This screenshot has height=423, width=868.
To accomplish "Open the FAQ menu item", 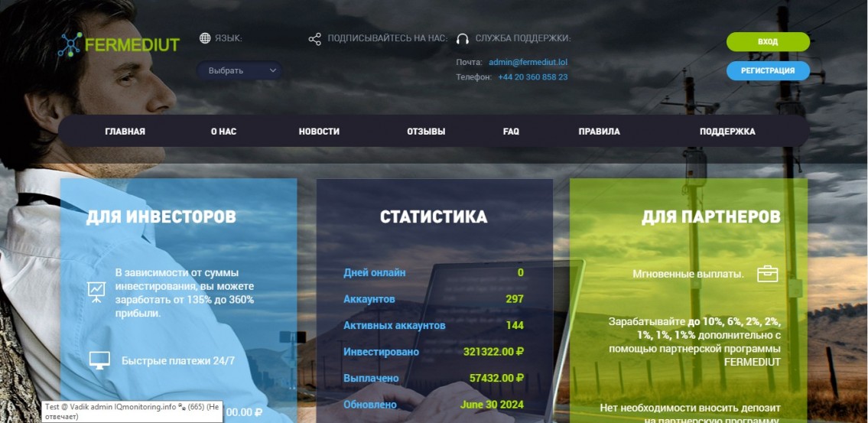I will pyautogui.click(x=511, y=132).
